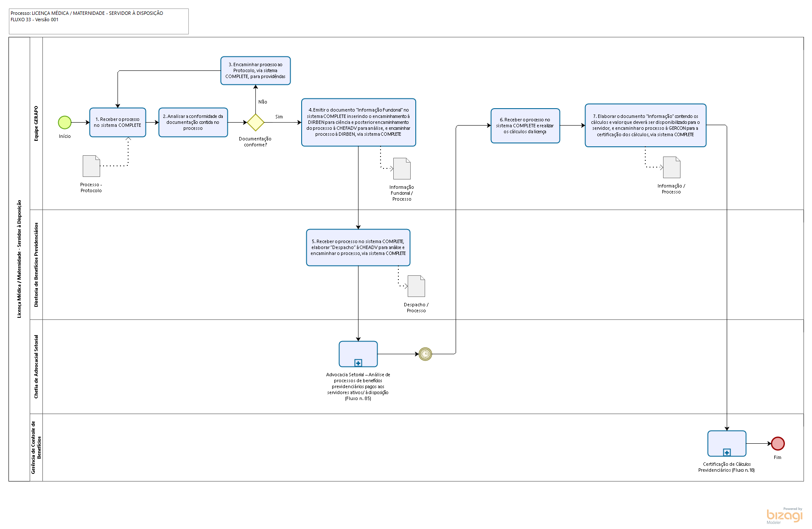Click the Documentação conforme gateway diamond
Screen dimensions: 812x529
(x=255, y=123)
